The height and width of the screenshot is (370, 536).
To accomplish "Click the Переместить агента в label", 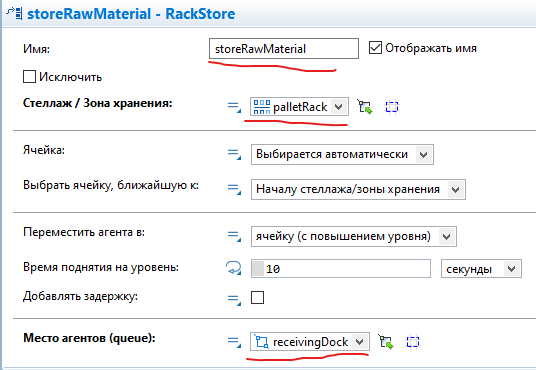I will point(84,233).
